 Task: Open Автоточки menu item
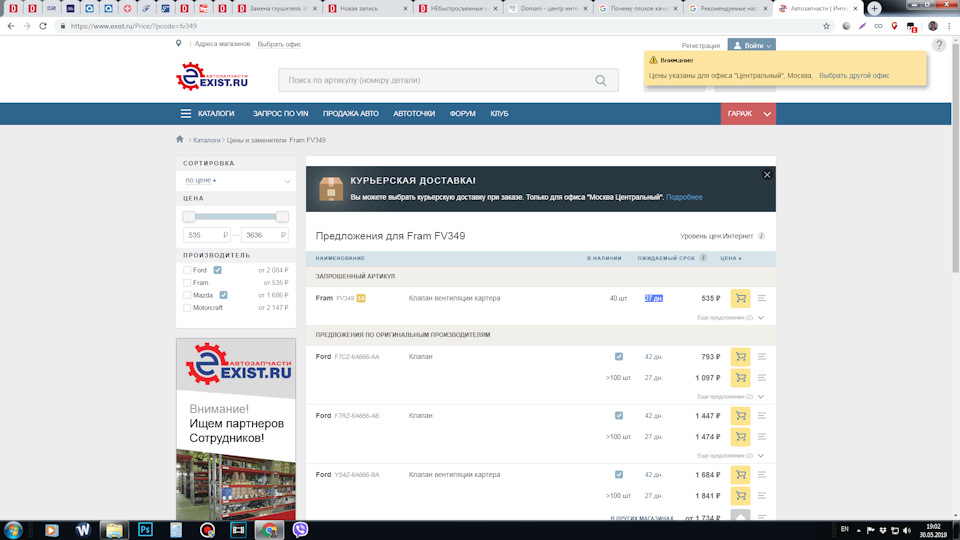click(x=414, y=114)
